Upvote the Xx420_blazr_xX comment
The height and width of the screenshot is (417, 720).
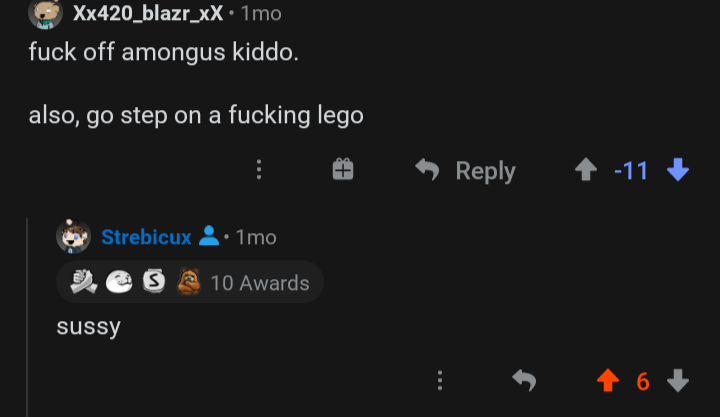(585, 171)
